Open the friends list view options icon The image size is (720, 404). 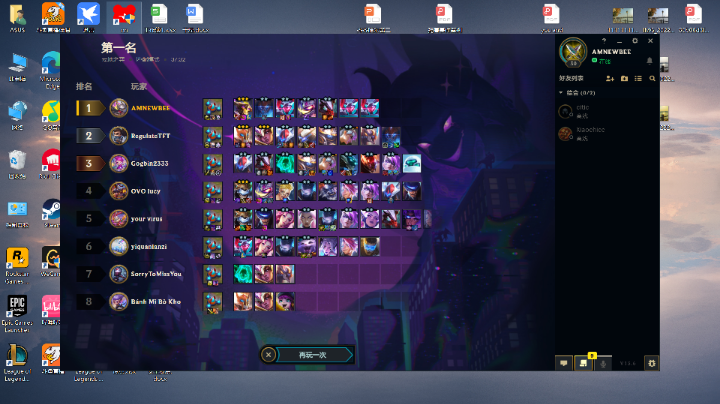638,79
